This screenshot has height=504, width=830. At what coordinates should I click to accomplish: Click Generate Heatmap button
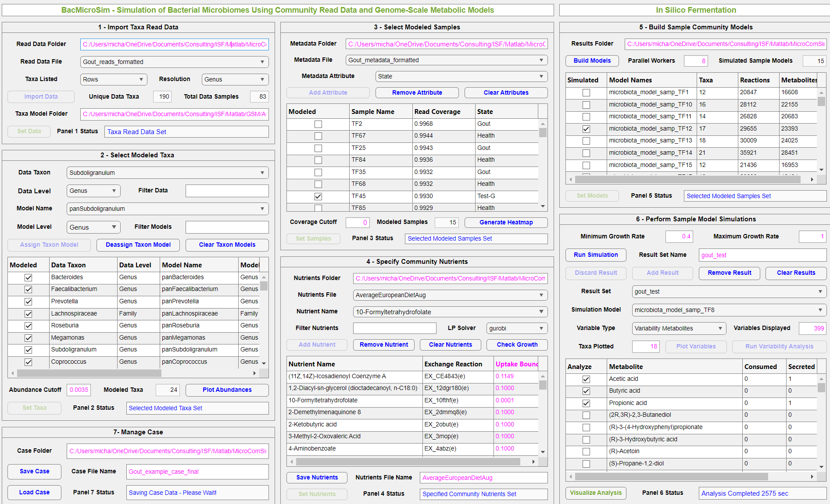tap(506, 222)
